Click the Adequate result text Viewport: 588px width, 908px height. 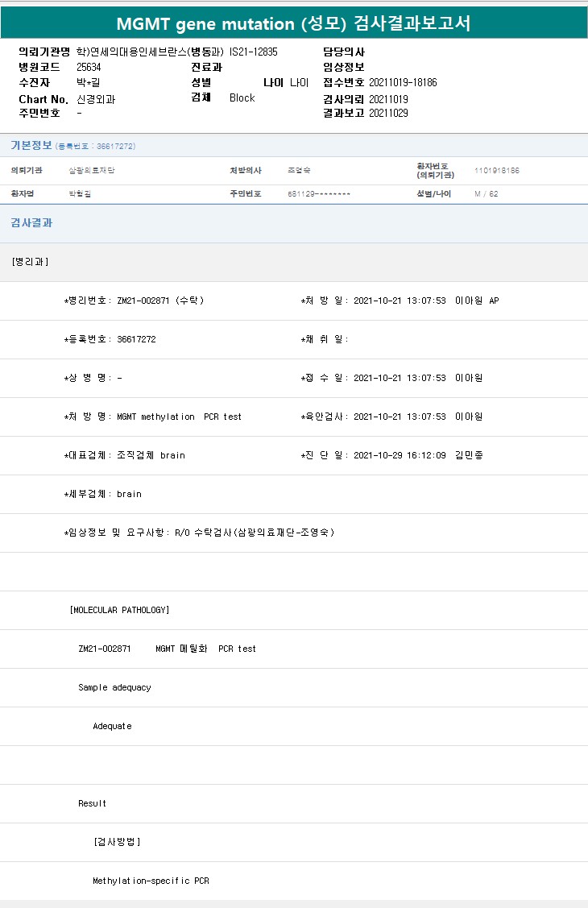tap(112, 726)
